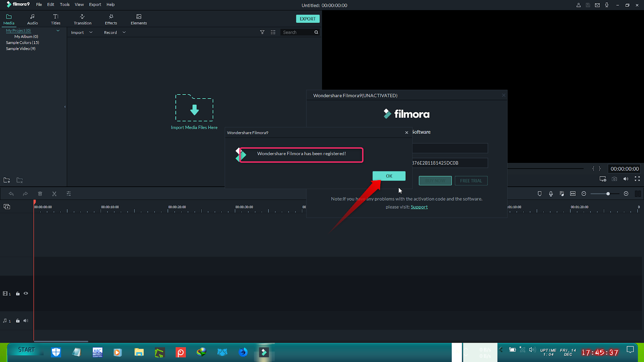644x362 pixels.
Task: Click the Undo arrow in timeline toolbar
Action: [x=11, y=194]
